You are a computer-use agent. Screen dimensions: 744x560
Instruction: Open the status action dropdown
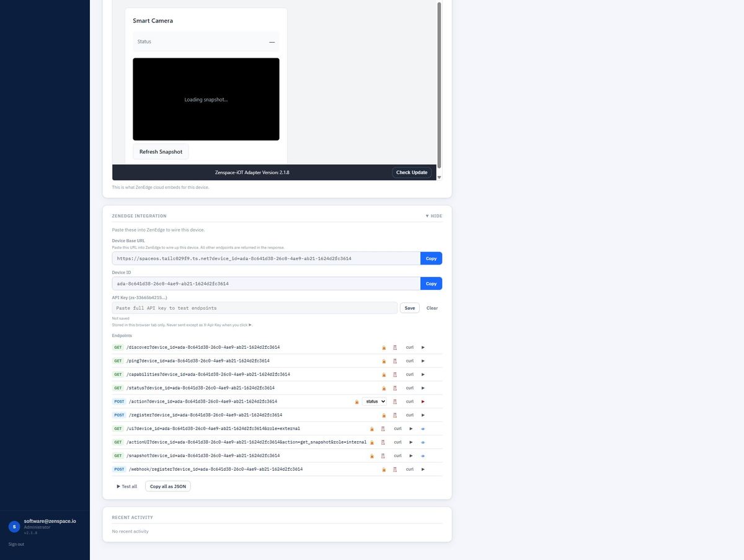[374, 401]
